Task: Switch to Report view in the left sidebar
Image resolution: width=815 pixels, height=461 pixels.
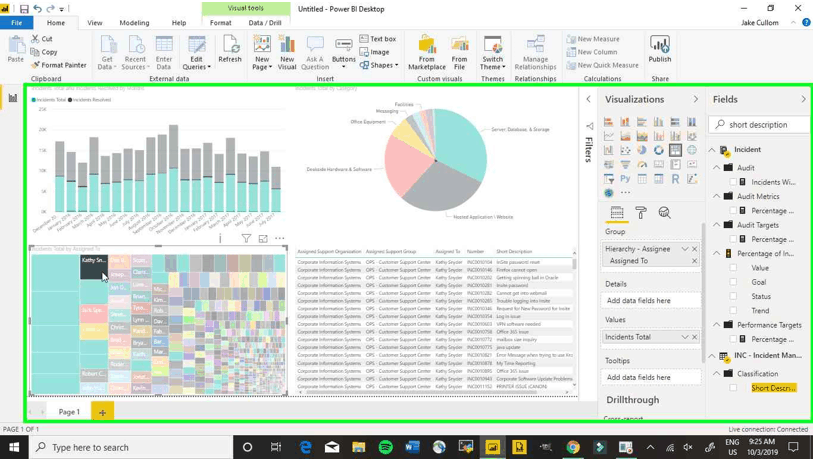Action: tap(12, 98)
